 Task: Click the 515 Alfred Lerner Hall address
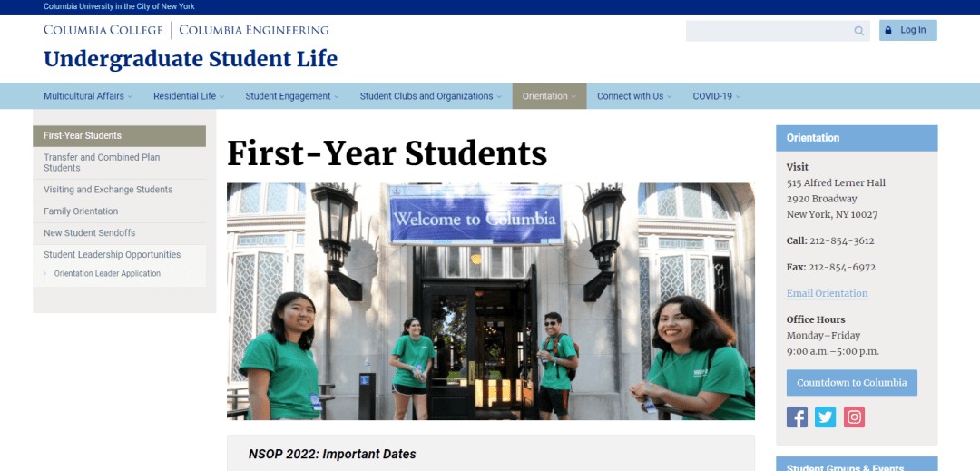(836, 183)
